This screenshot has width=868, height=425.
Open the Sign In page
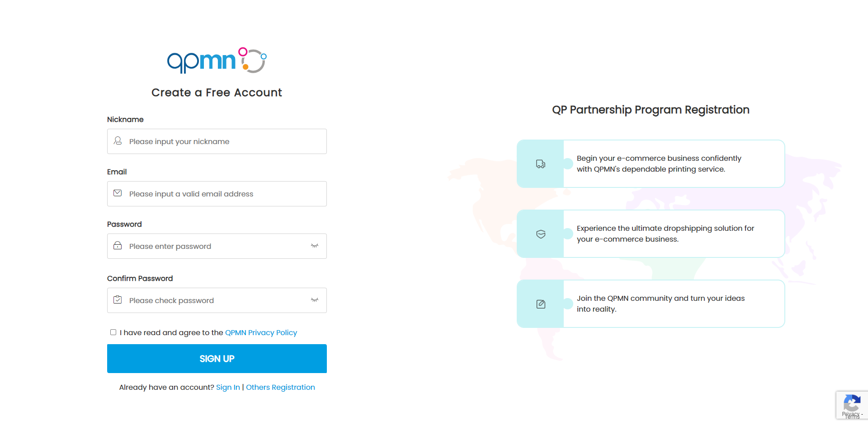click(x=227, y=387)
